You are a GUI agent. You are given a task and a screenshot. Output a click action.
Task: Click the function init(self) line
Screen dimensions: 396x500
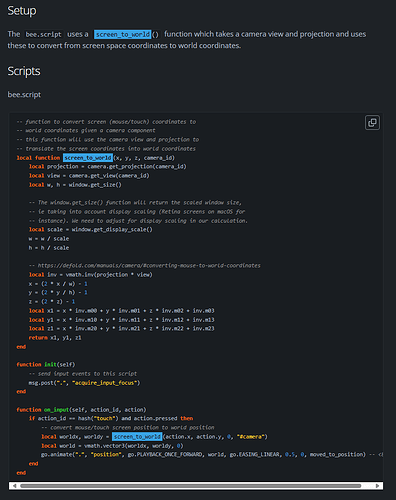click(46, 364)
